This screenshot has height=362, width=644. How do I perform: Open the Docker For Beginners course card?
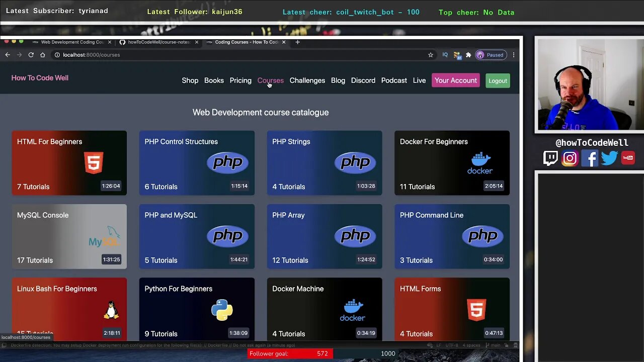click(452, 163)
